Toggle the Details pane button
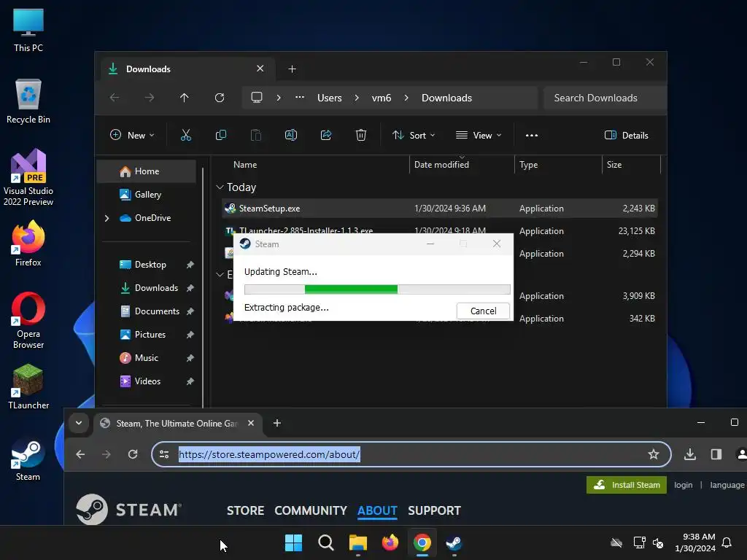This screenshot has height=560, width=747. 626,135
